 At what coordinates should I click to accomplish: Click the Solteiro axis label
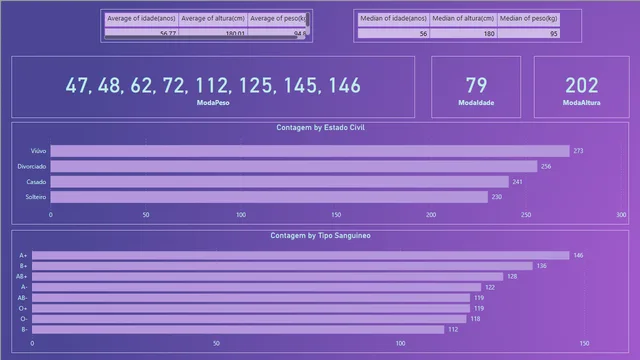point(36,197)
